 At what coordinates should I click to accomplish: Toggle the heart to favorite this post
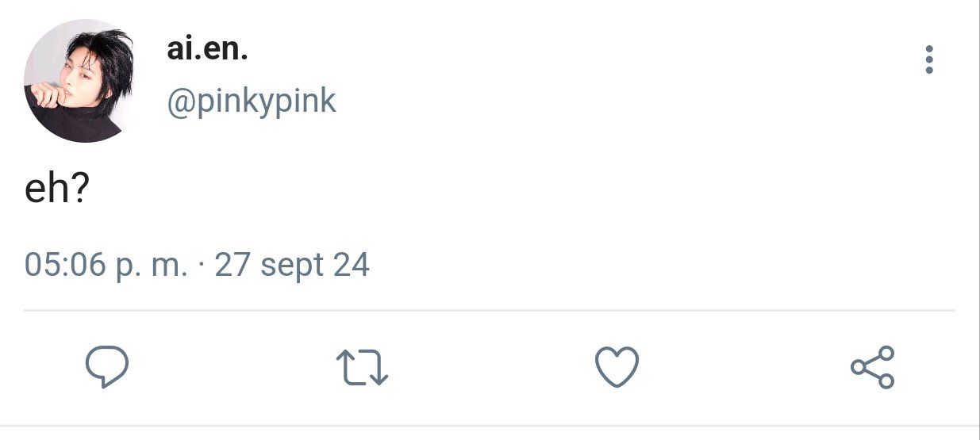617,368
